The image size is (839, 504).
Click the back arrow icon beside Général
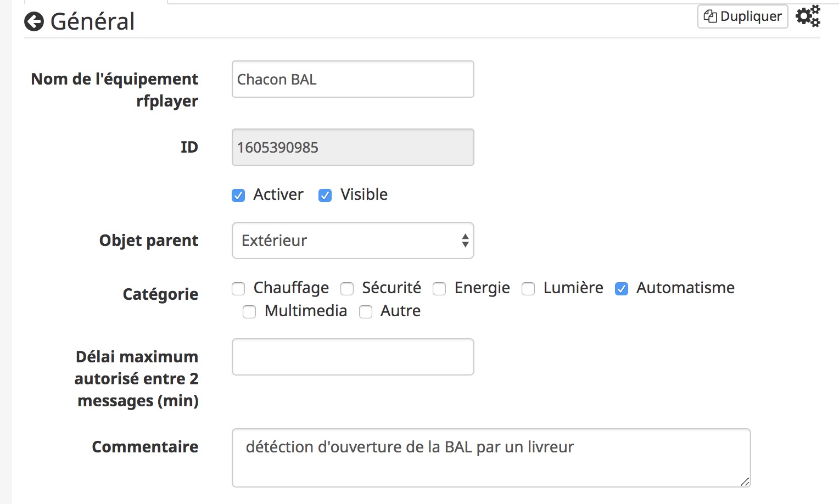coord(34,22)
